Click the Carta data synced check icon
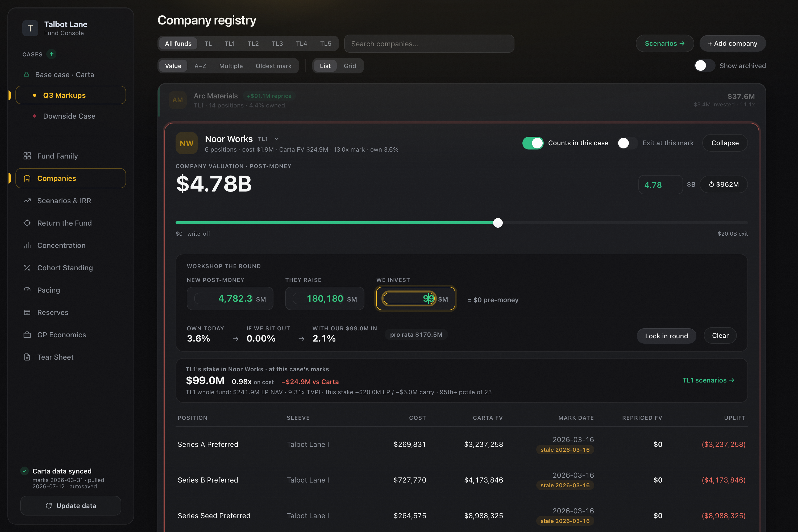This screenshot has width=798, height=532. coord(24,471)
